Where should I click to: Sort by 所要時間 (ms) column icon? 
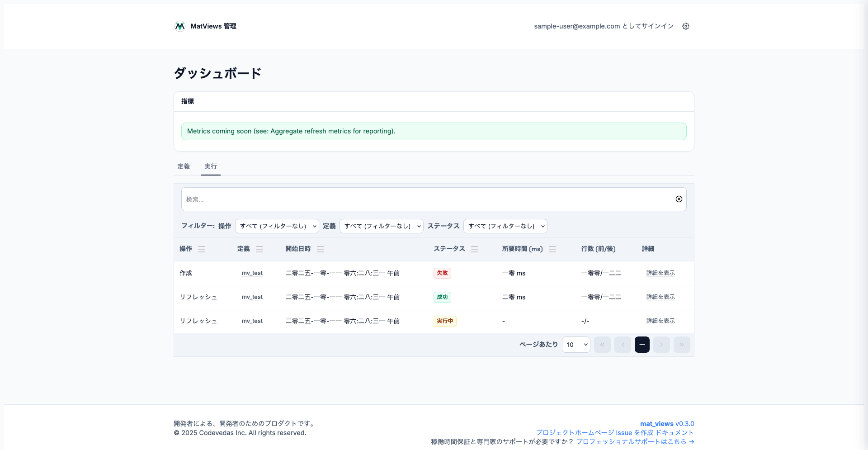pyautogui.click(x=552, y=249)
